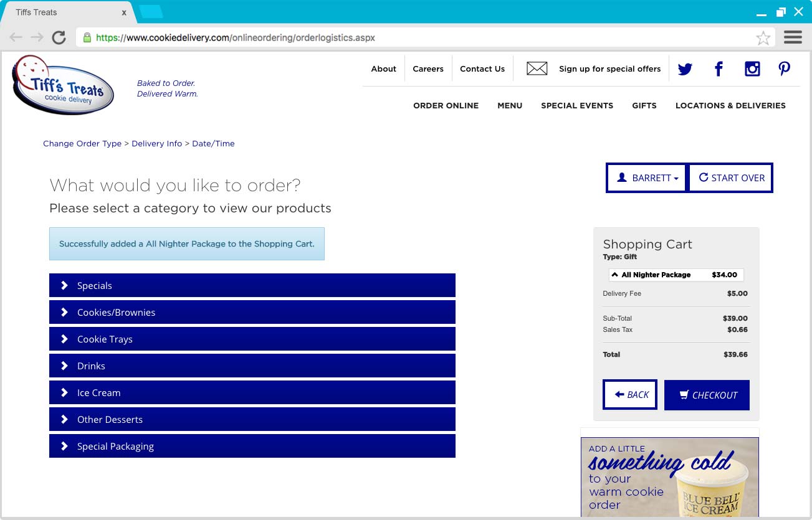Expand the Other Desserts category
Image resolution: width=812 pixels, height=520 pixels.
tap(252, 419)
